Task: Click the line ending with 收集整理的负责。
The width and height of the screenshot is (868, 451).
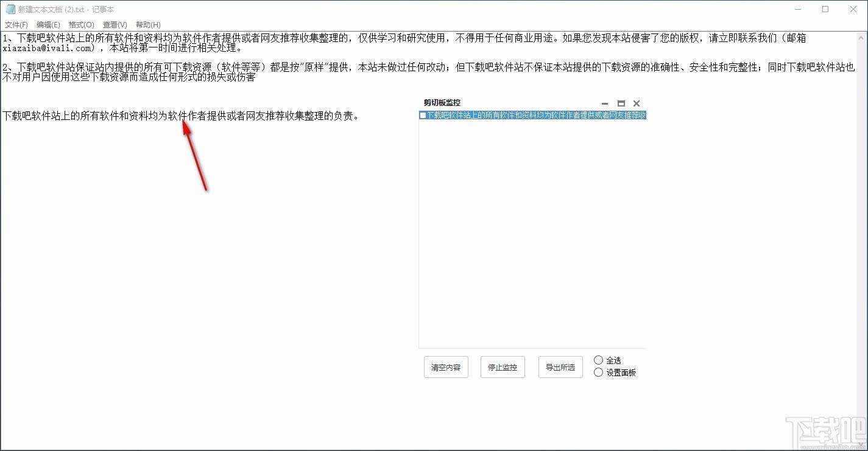Action: [x=181, y=116]
